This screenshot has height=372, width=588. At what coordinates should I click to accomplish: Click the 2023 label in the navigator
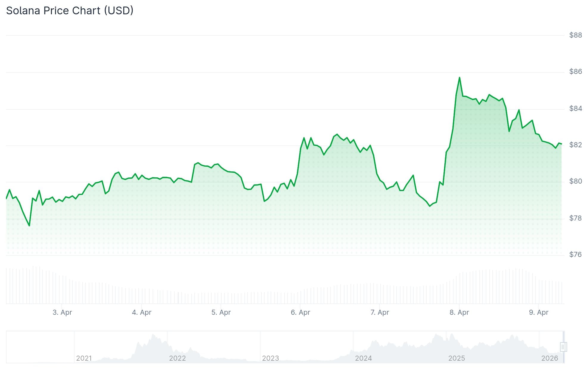pos(270,358)
